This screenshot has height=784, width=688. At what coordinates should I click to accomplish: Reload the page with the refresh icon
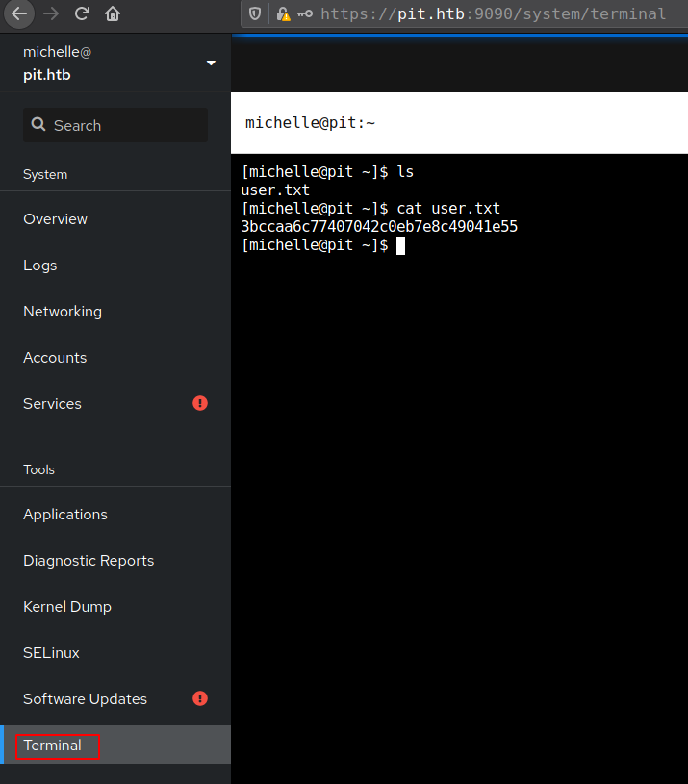coord(82,13)
